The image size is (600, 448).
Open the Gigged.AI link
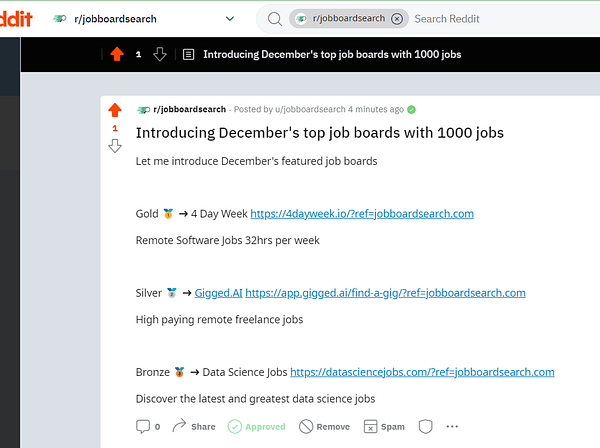point(218,292)
